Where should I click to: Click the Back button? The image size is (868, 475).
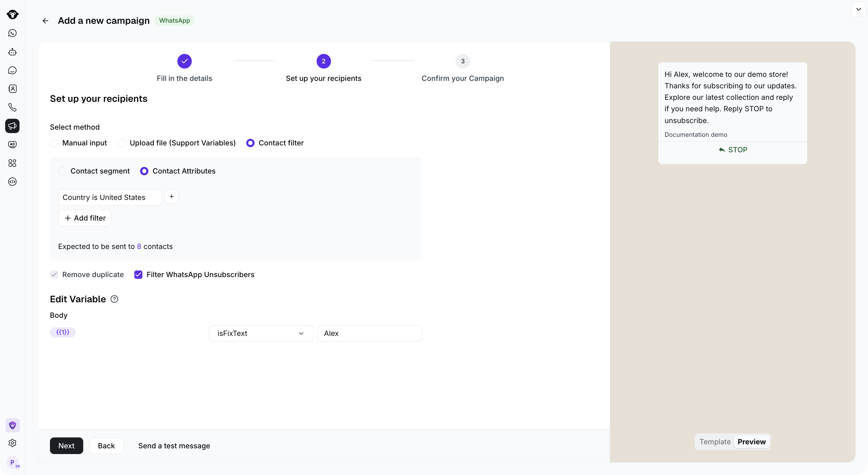(106, 446)
